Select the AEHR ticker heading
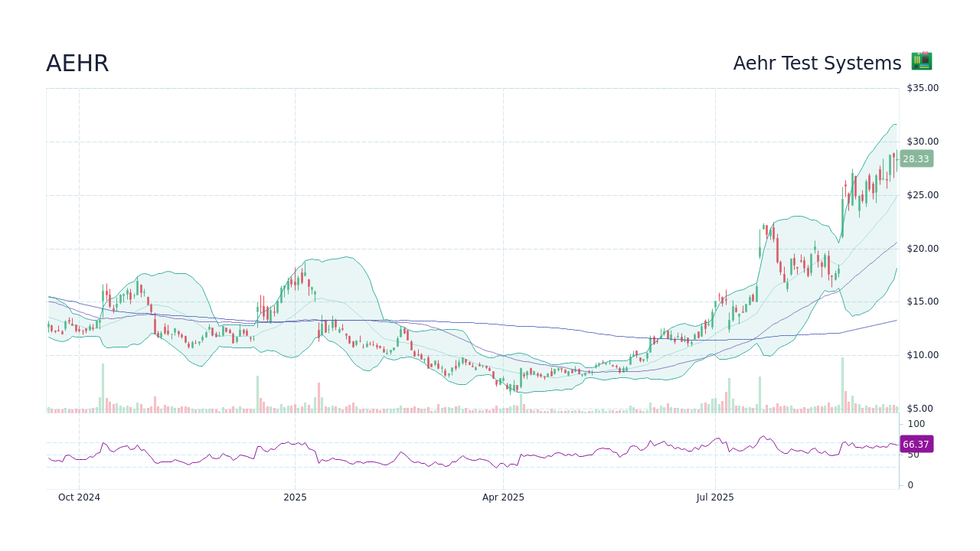The width and height of the screenshot is (980, 551). pyautogui.click(x=77, y=64)
